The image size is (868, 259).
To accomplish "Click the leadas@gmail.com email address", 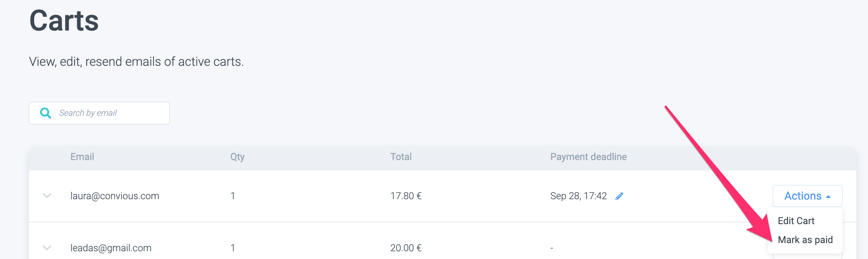I will 111,248.
